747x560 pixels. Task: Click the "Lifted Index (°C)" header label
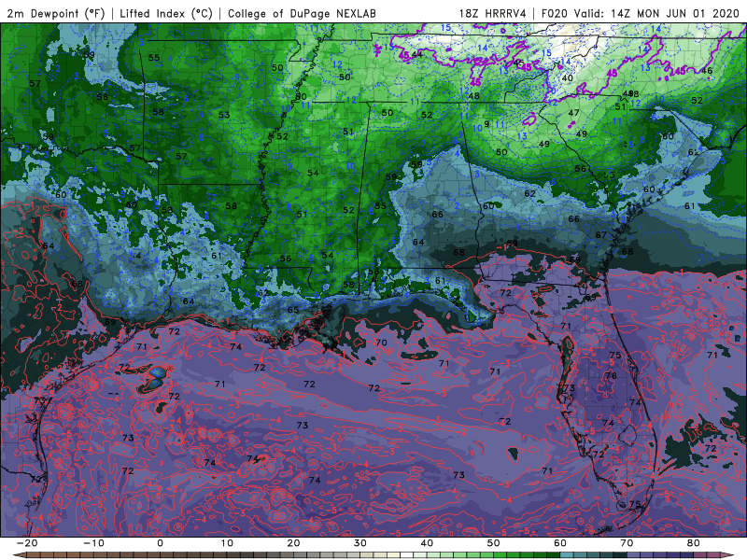166,13
